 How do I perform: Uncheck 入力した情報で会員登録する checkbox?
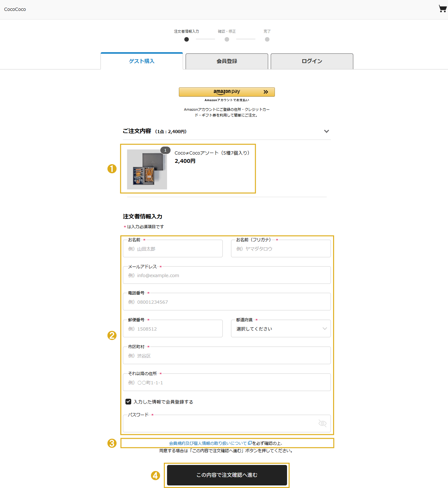click(x=128, y=402)
